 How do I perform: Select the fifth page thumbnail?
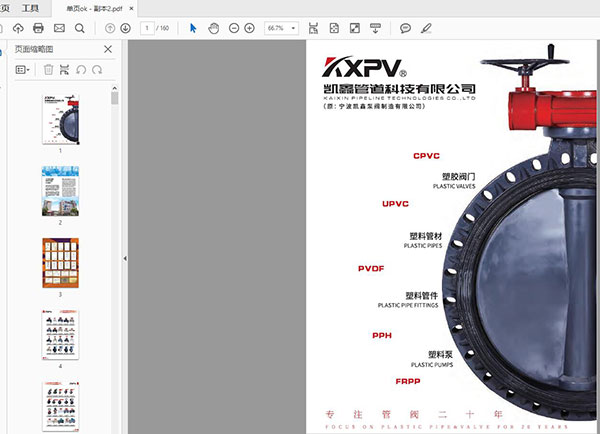(x=60, y=406)
